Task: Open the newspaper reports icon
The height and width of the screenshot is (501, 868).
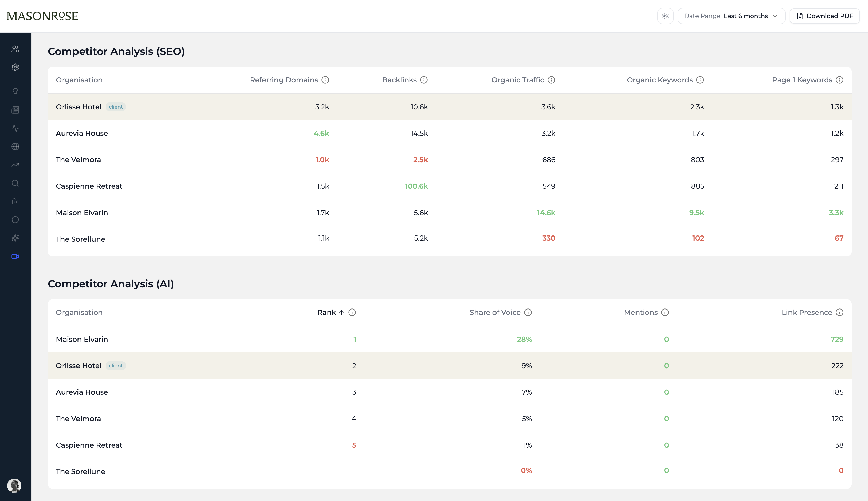Action: tap(15, 110)
